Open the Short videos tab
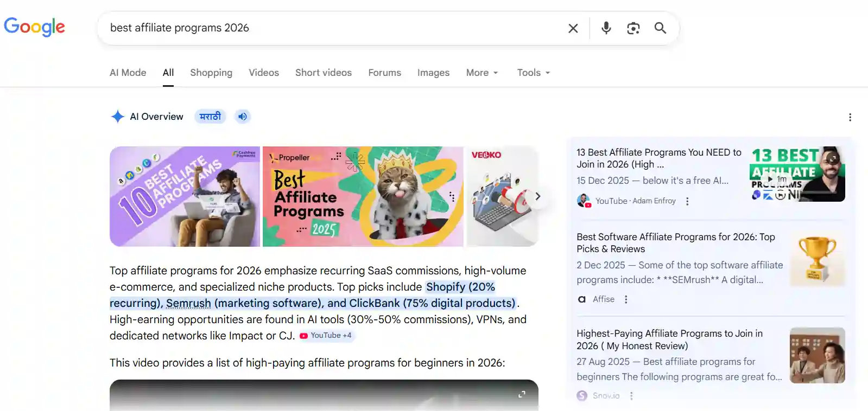This screenshot has height=411, width=868. [324, 73]
